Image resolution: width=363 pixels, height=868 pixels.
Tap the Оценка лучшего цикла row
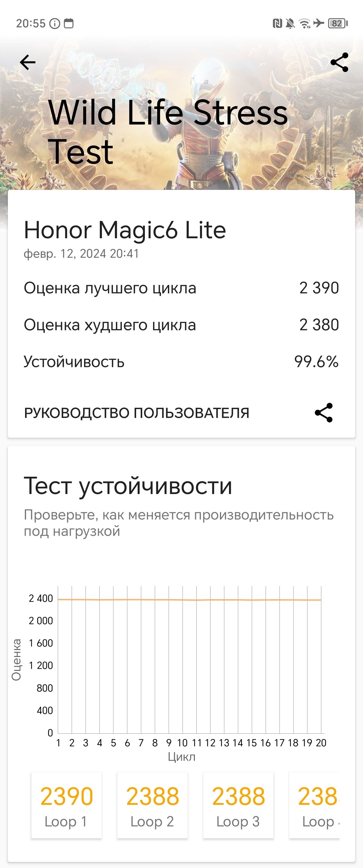coord(181,288)
